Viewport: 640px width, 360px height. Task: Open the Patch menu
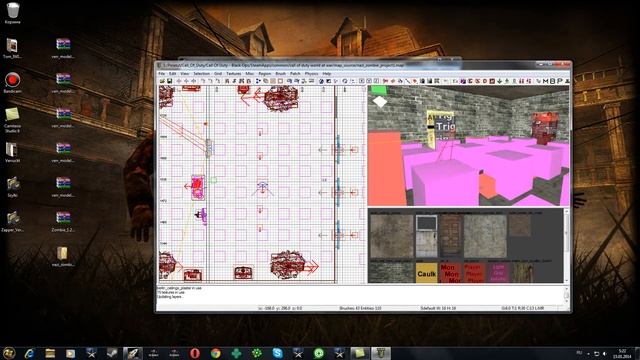click(295, 73)
